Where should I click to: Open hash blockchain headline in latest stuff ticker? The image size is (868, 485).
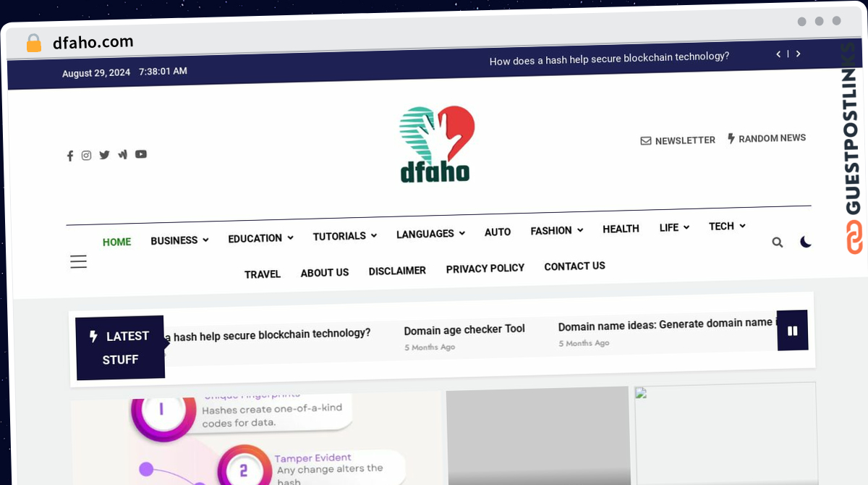coord(268,334)
